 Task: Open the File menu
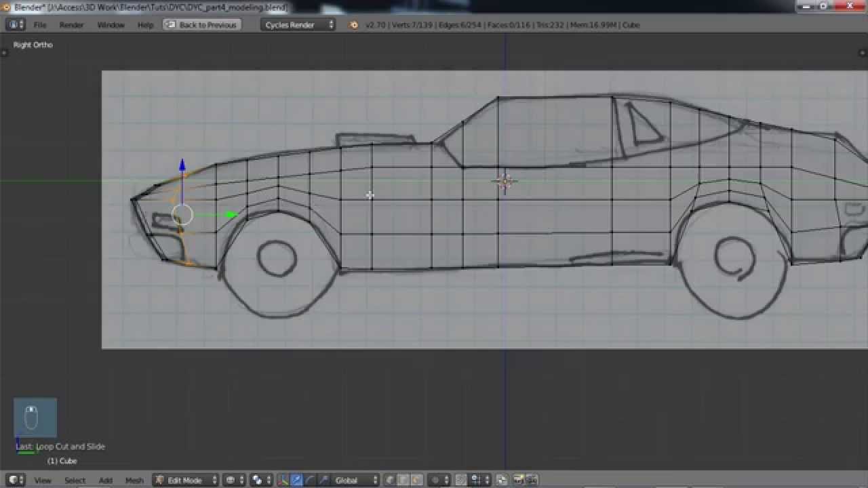(x=40, y=24)
